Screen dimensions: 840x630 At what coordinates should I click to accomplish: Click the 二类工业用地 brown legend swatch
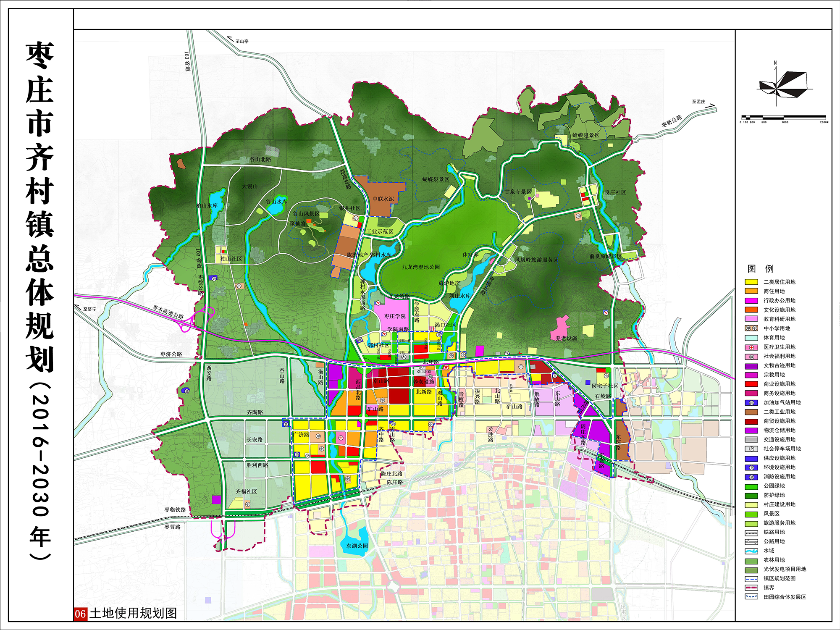(x=751, y=412)
